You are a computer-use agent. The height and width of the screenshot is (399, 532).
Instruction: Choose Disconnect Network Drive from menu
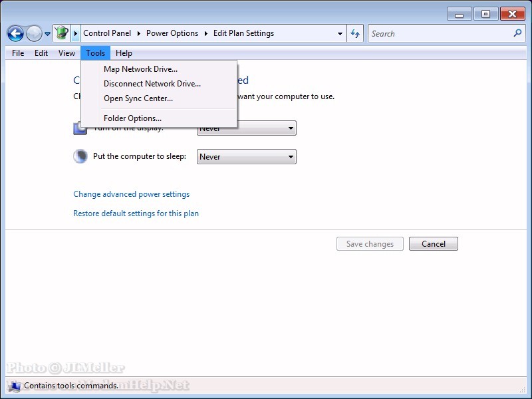point(152,84)
